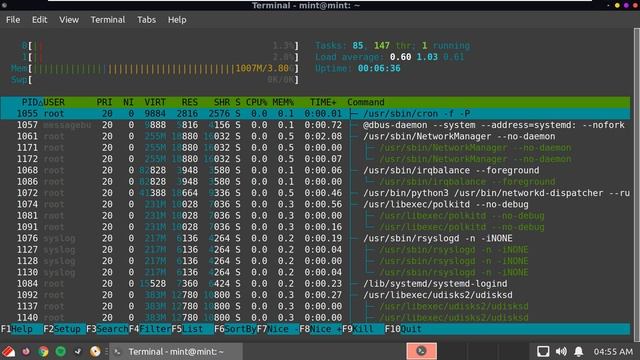Focus the Terminal - mint@mint taskbar button

[176, 351]
